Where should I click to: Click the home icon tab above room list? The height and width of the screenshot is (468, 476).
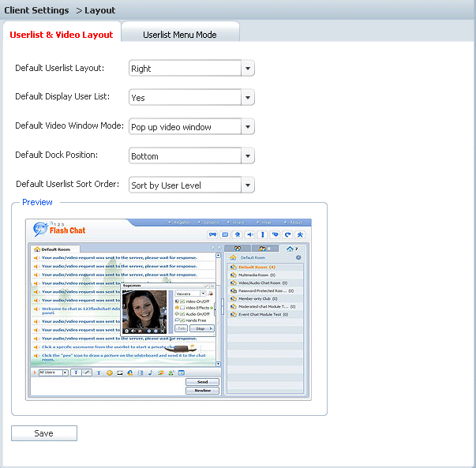click(x=290, y=249)
